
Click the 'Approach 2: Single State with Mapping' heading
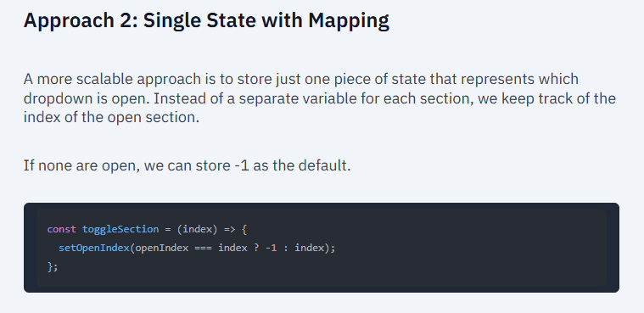click(206, 21)
